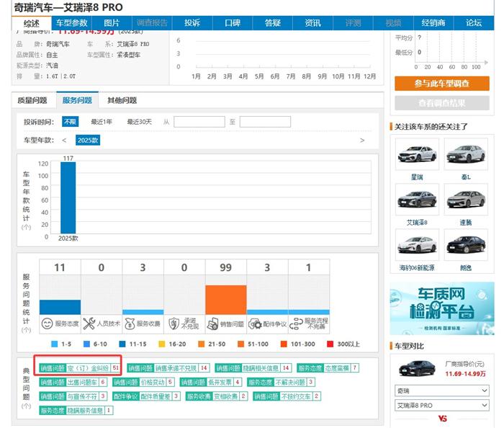The height and width of the screenshot is (428, 504).
Task: Select the 最近30天 time filter
Action: tap(139, 122)
